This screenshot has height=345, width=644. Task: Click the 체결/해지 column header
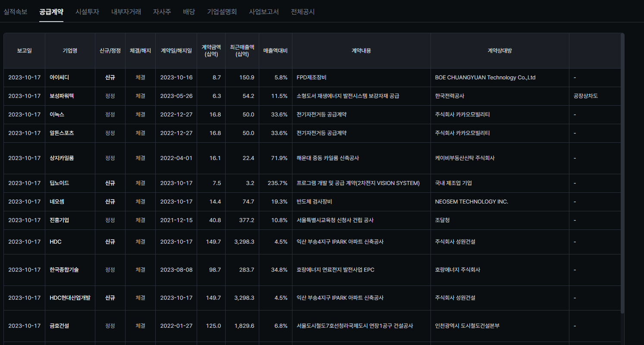tap(140, 50)
